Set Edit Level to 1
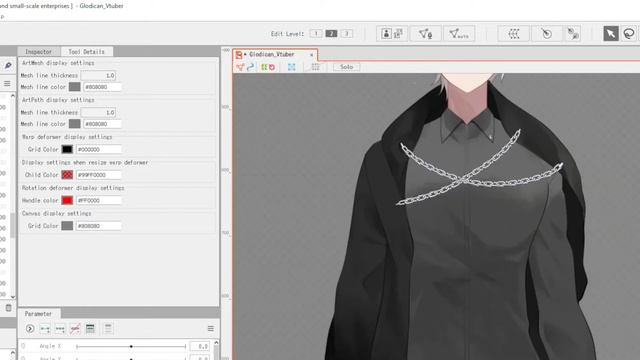Viewport: 640px width, 360px height. (316, 33)
